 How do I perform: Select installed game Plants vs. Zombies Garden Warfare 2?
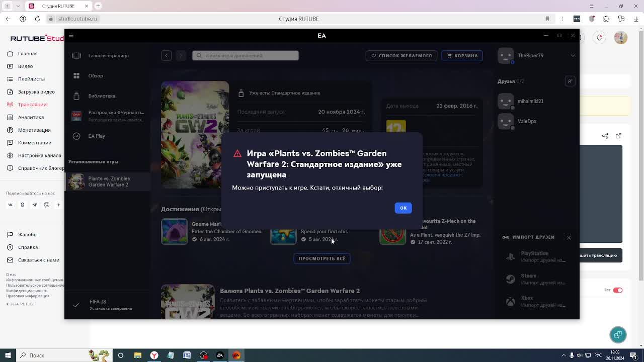pyautogui.click(x=107, y=182)
